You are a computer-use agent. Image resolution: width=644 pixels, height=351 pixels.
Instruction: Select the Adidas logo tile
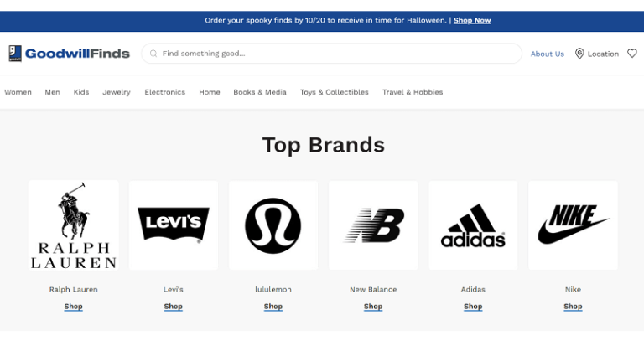point(473,225)
